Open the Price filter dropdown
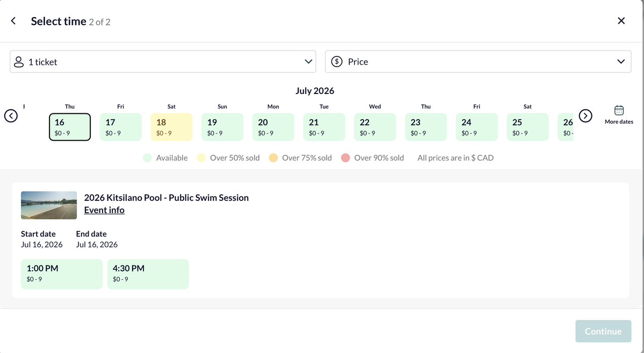Screen dimensions: 644x353 tap(478, 62)
